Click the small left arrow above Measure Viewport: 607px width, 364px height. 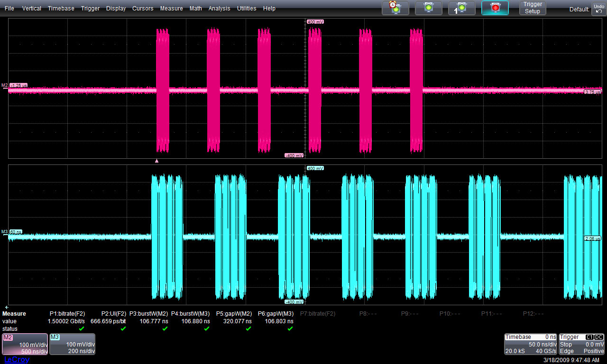pos(6,307)
